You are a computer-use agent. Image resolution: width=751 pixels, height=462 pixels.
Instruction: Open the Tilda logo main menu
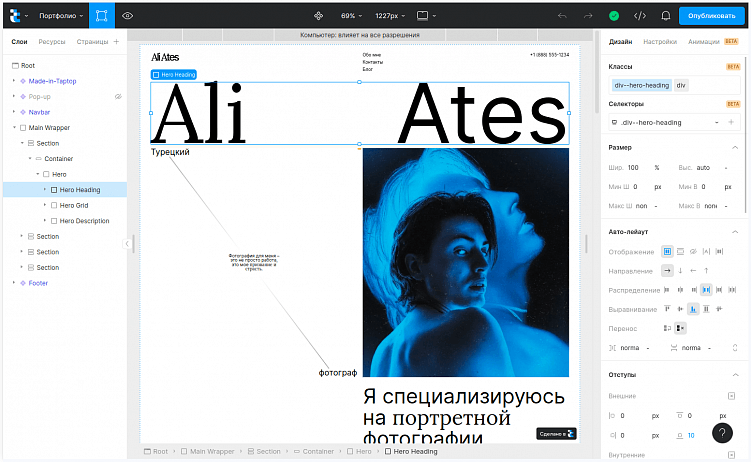point(15,16)
